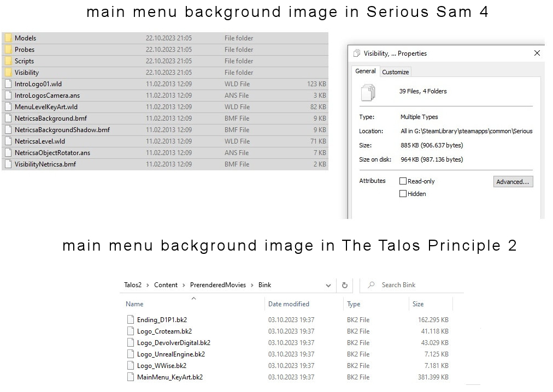Viewport: 553px width, 392px height.
Task: Sort by the Size column header
Action: click(x=418, y=304)
